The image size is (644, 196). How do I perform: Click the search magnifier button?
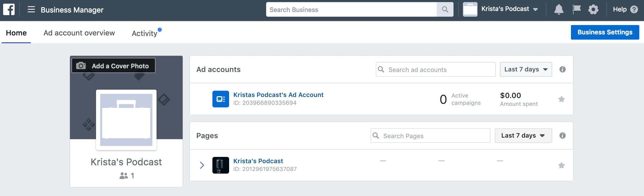pyautogui.click(x=445, y=10)
